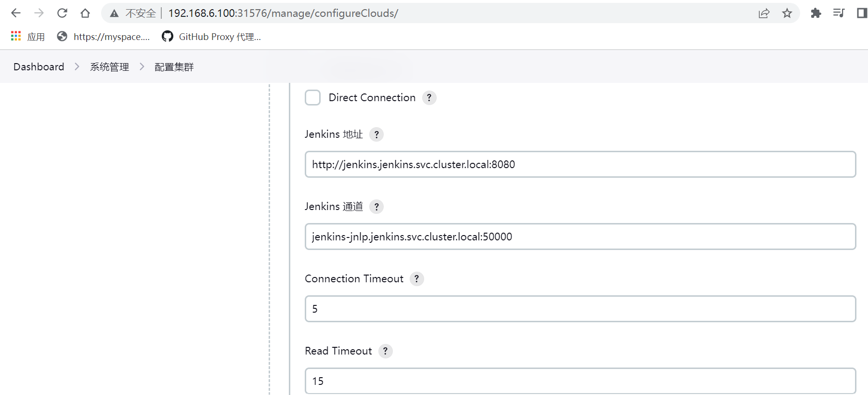
Task: Open 系统管理 breadcrumb
Action: (109, 67)
